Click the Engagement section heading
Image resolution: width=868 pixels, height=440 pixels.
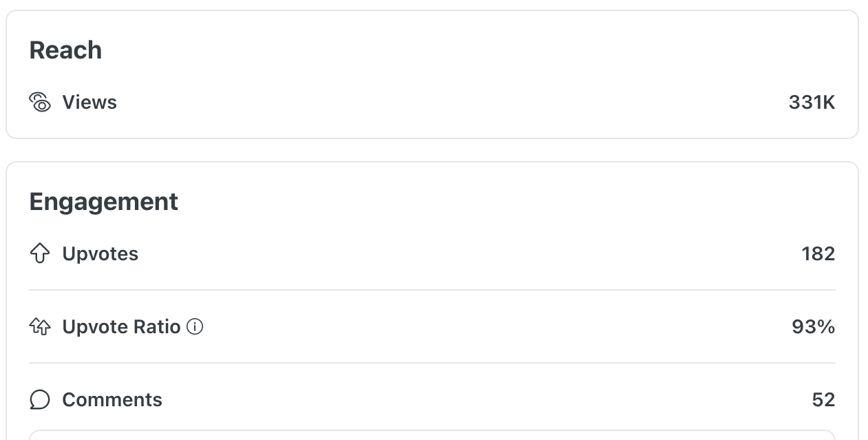[x=103, y=202]
